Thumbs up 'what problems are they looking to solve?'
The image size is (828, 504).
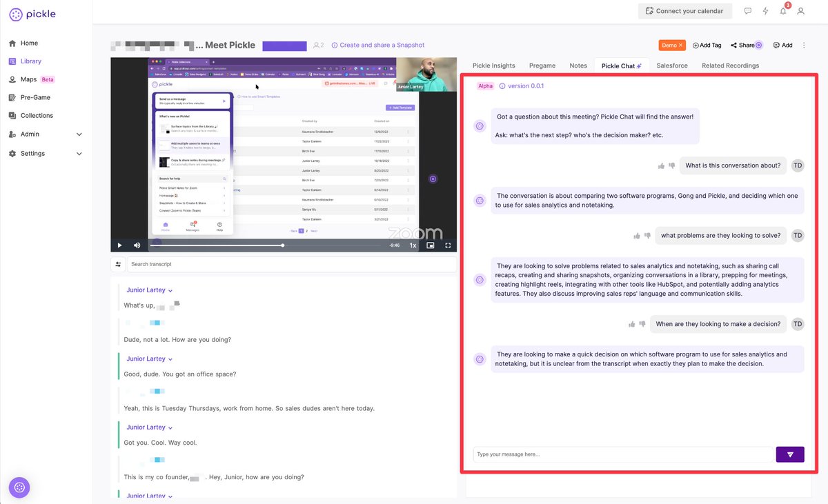(637, 236)
